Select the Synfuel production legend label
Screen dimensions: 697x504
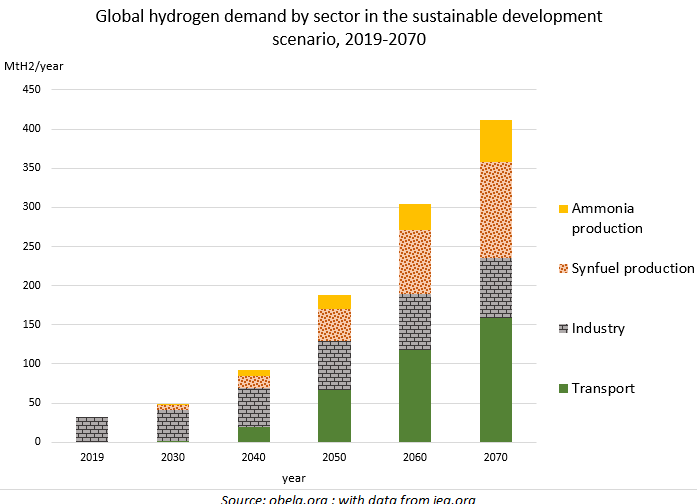(632, 268)
